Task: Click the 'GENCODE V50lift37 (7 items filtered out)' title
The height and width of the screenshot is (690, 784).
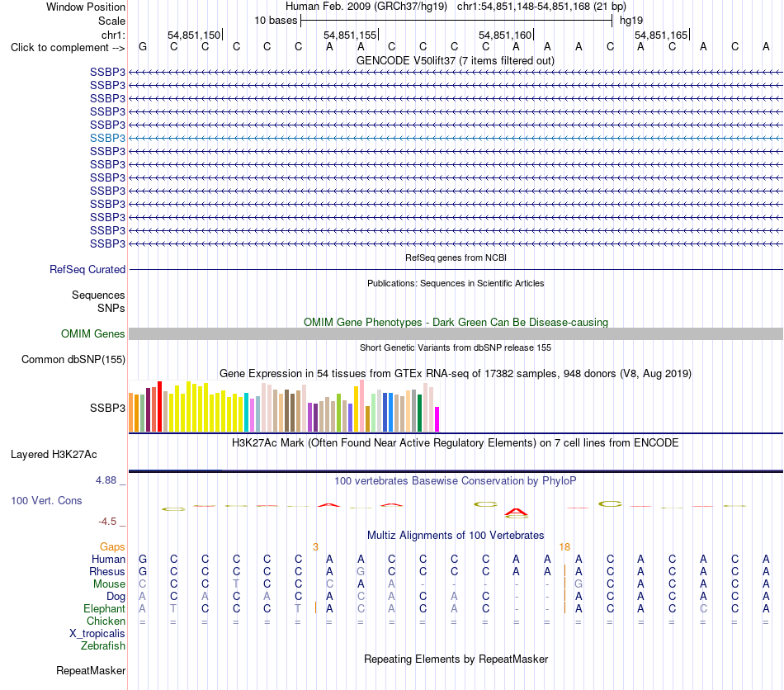Action: (x=456, y=61)
